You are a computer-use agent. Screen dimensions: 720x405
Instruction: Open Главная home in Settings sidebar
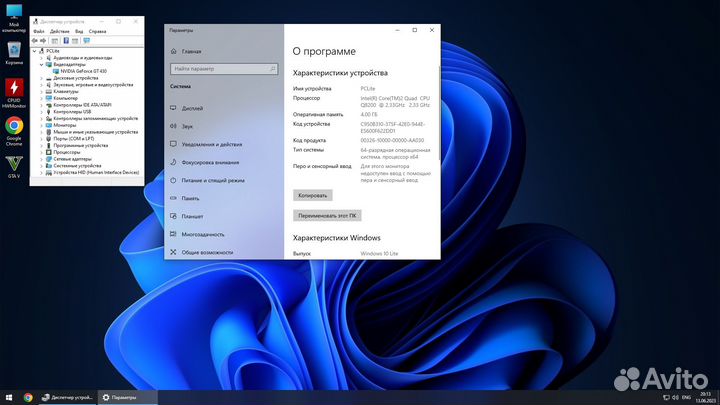[x=186, y=51]
